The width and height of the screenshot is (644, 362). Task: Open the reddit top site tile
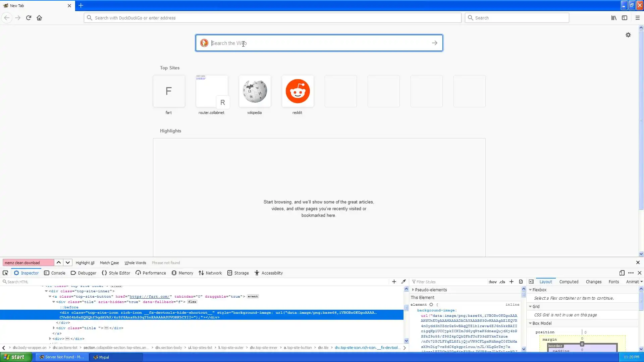click(x=298, y=92)
